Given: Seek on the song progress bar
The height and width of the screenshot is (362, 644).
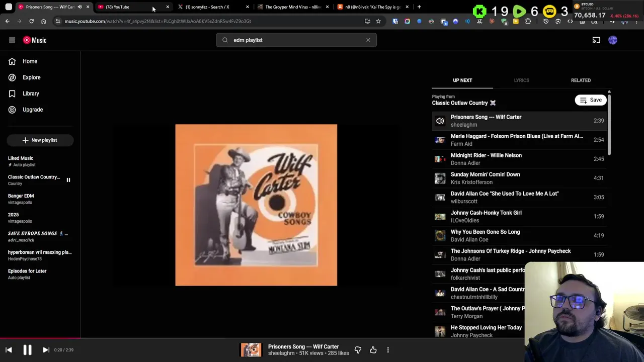Looking at the screenshot, I should pyautogui.click(x=322, y=338).
